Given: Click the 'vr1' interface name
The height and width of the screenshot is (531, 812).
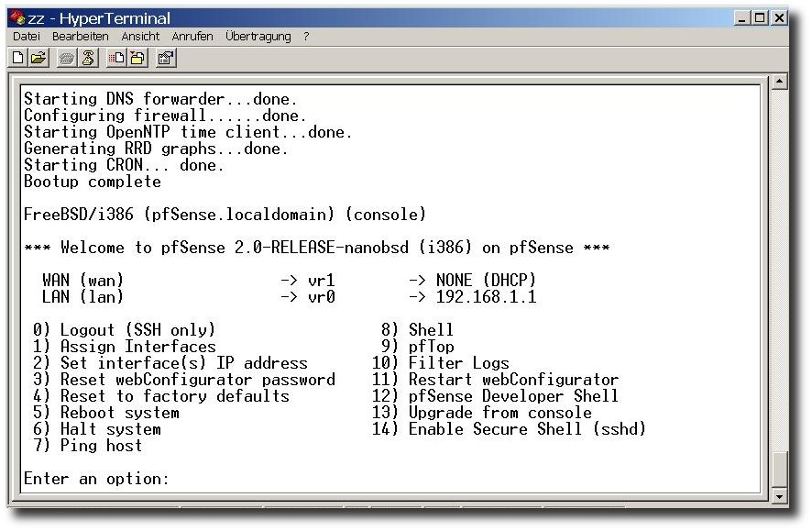Looking at the screenshot, I should click(321, 281).
